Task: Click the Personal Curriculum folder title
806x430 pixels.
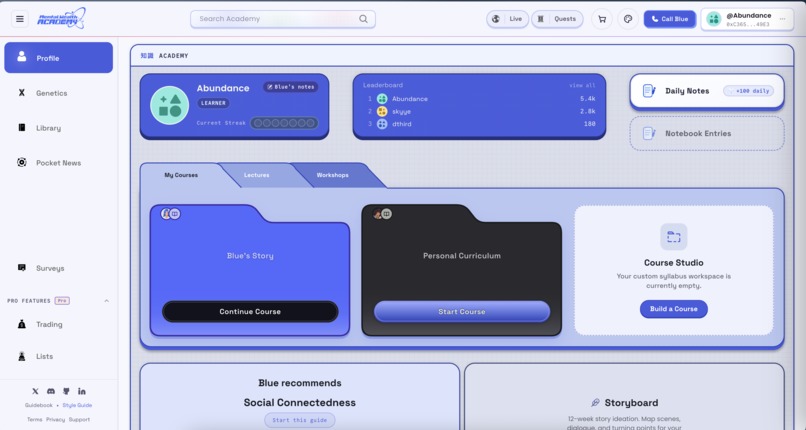Action: pyautogui.click(x=462, y=255)
